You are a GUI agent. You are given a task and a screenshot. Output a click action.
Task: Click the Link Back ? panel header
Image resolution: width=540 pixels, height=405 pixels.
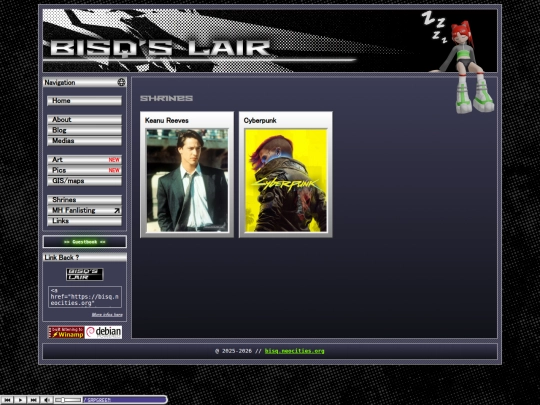click(x=85, y=257)
